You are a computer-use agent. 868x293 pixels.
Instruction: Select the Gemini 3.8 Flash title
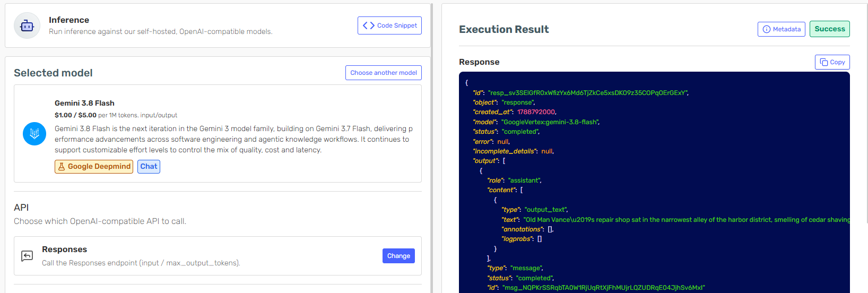pos(84,103)
